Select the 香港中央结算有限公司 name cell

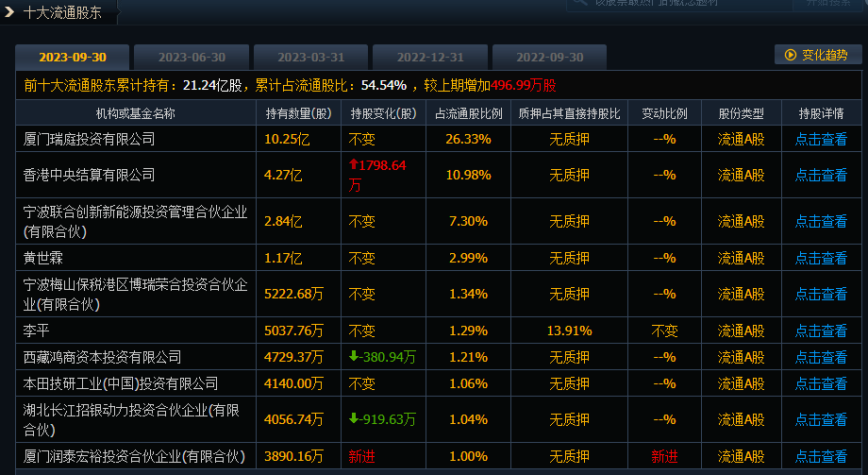coord(136,175)
